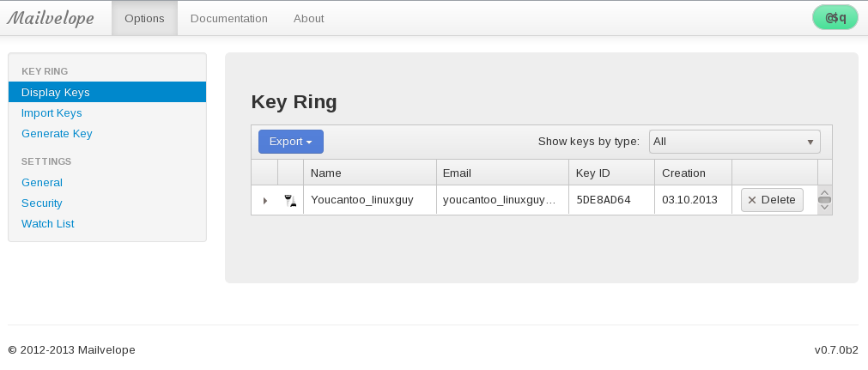The image size is (868, 370).
Task: Sort the table by Name column header
Action: 326,173
